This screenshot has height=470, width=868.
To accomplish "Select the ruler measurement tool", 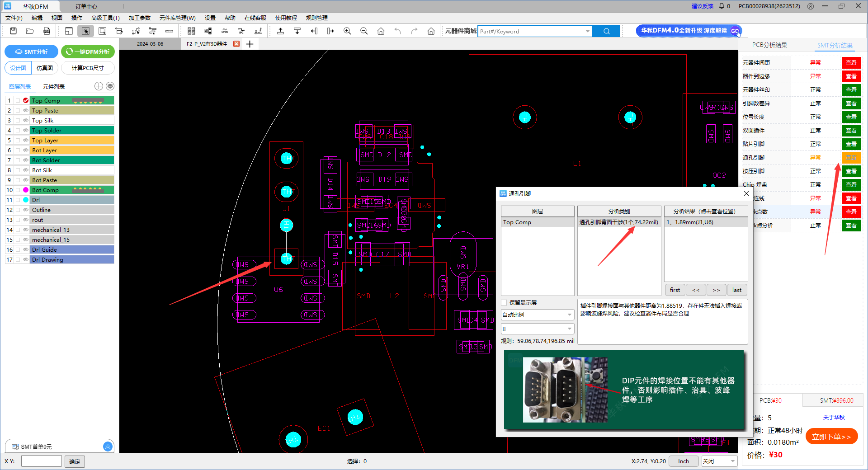I will point(169,31).
